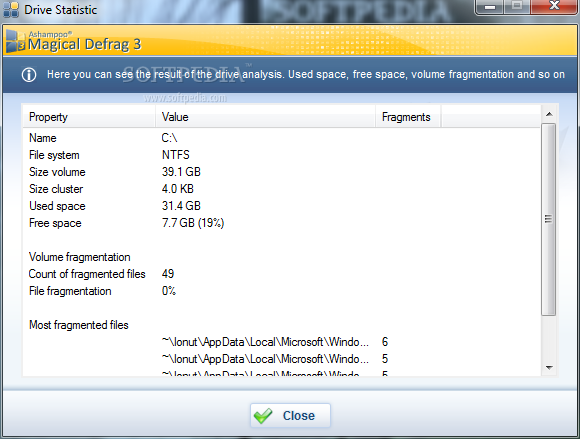The width and height of the screenshot is (580, 439).
Task: Select the Size volume row
Action: (281, 172)
